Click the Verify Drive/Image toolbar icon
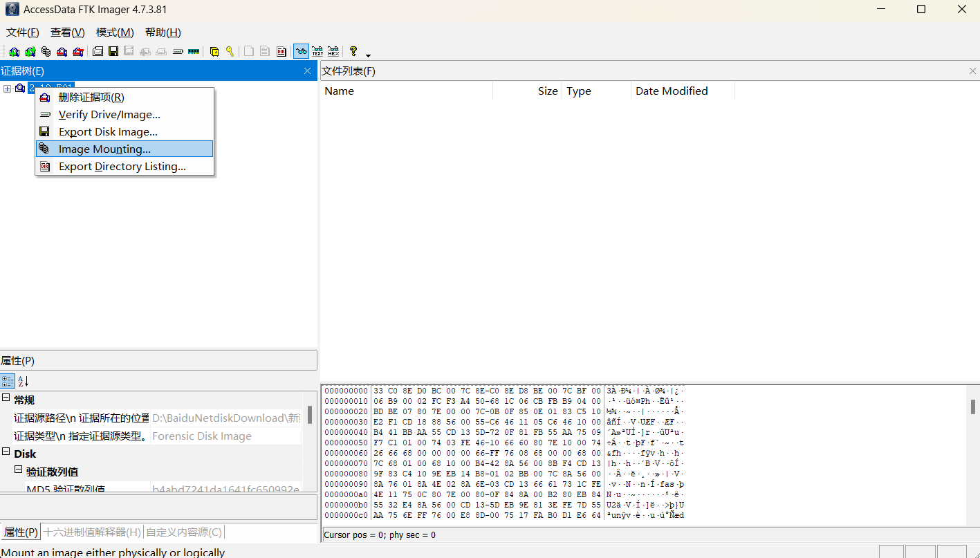980x558 pixels. 178,51
